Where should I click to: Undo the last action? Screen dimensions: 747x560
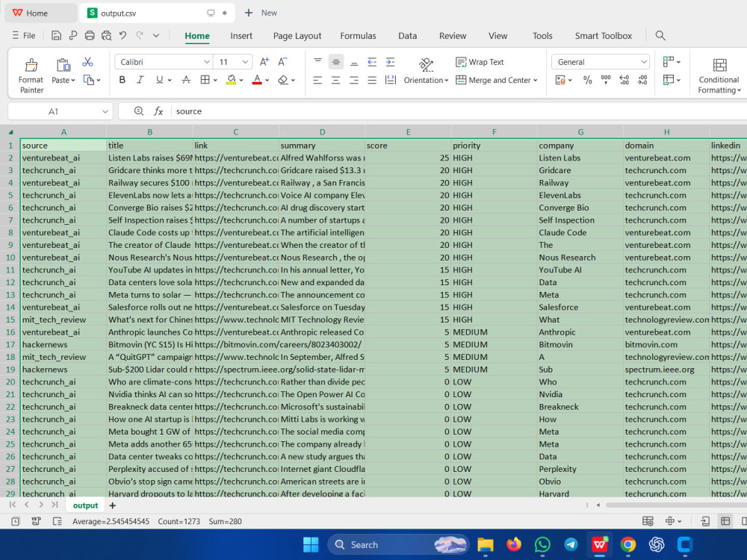click(123, 35)
